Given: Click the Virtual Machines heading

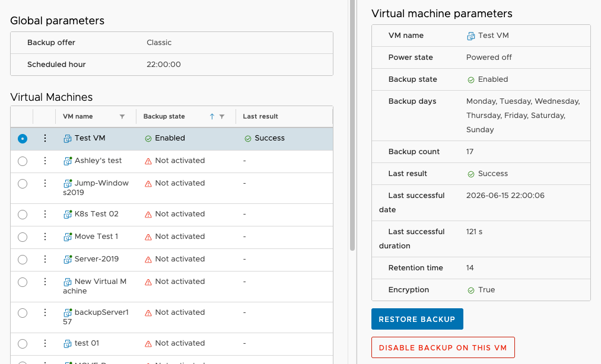Looking at the screenshot, I should pyautogui.click(x=52, y=97).
